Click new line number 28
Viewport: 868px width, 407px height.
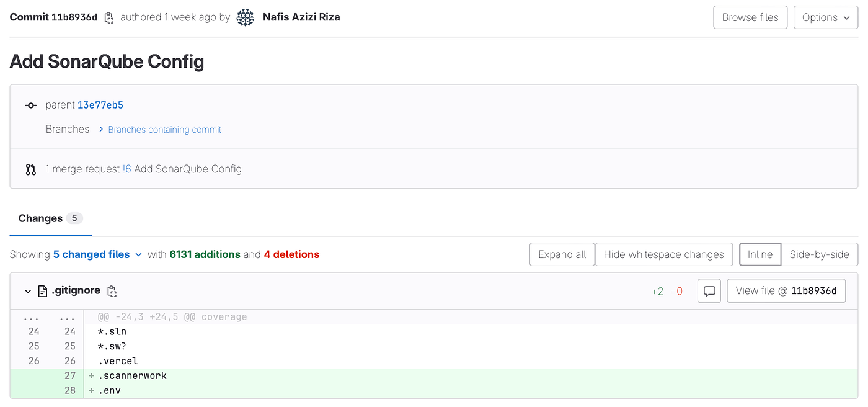[x=70, y=391]
